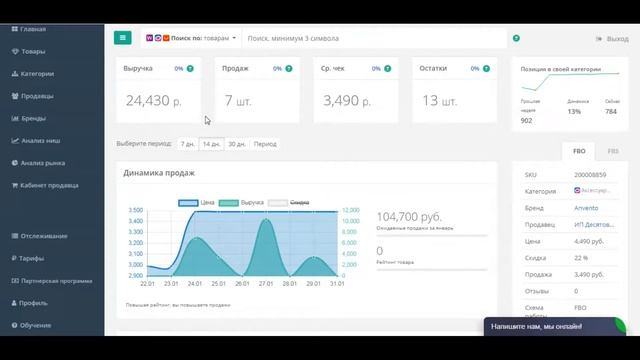Click category marketplace icon in product details

pyautogui.click(x=577, y=191)
